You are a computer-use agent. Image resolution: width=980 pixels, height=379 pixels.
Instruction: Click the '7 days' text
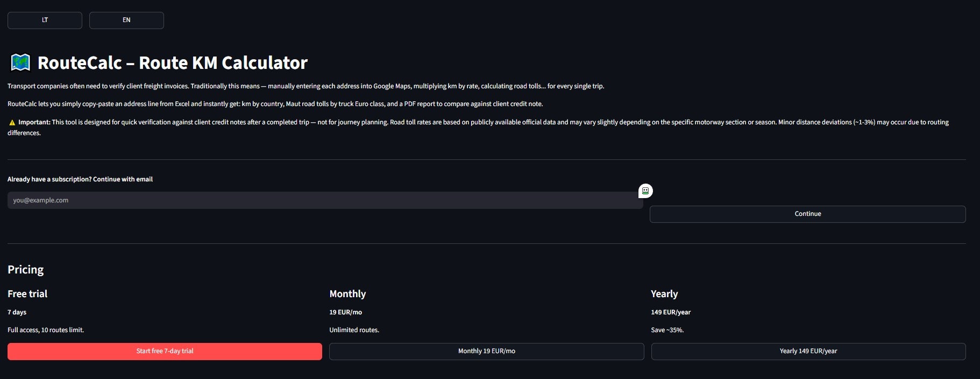coord(17,312)
